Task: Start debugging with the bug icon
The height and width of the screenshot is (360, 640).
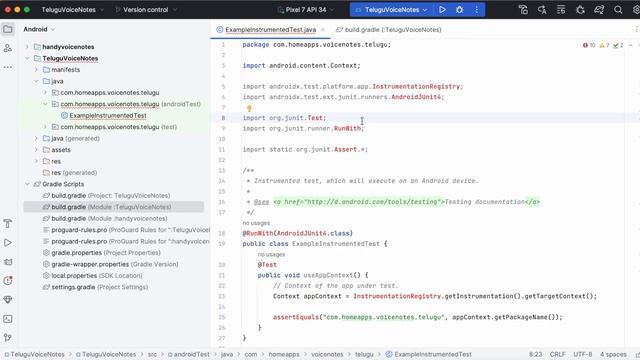Action: pos(459,9)
